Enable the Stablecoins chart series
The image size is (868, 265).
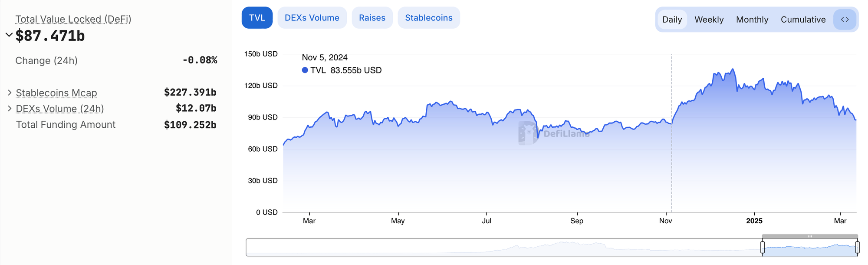[429, 18]
